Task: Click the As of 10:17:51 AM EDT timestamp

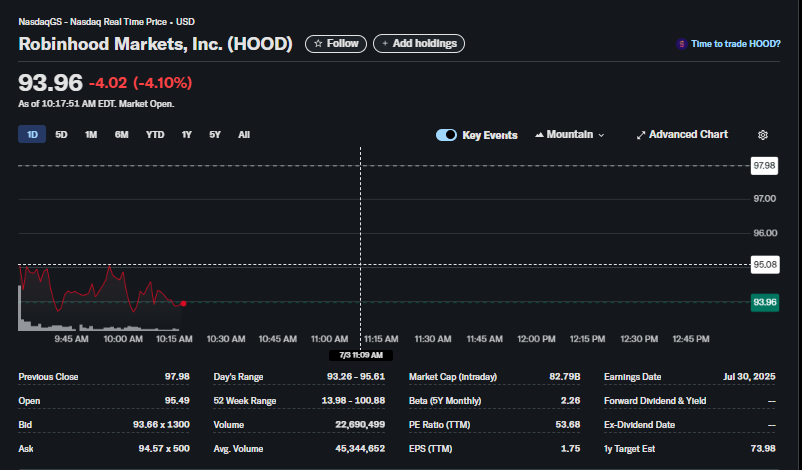Action: pyautogui.click(x=96, y=104)
